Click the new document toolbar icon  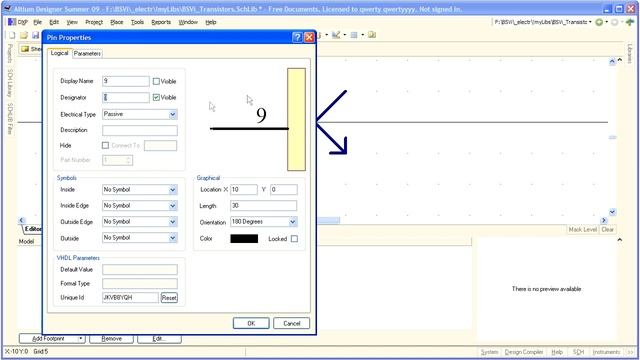12,36
